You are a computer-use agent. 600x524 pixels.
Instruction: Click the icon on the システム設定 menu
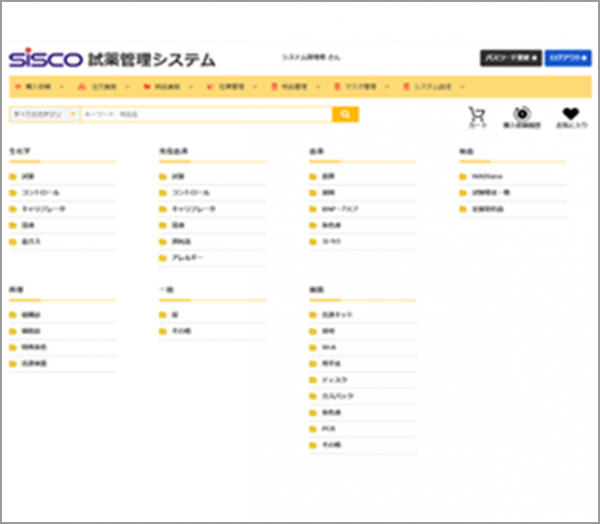(x=407, y=86)
